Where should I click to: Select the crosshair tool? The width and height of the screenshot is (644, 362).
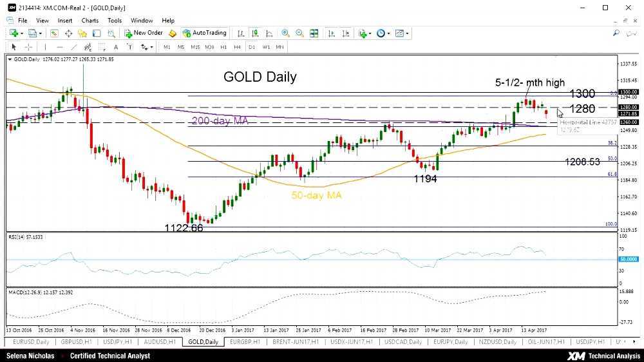click(28, 47)
